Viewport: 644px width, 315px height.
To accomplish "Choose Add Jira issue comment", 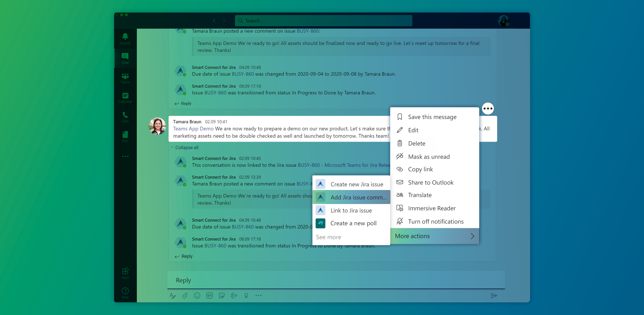I will click(351, 197).
